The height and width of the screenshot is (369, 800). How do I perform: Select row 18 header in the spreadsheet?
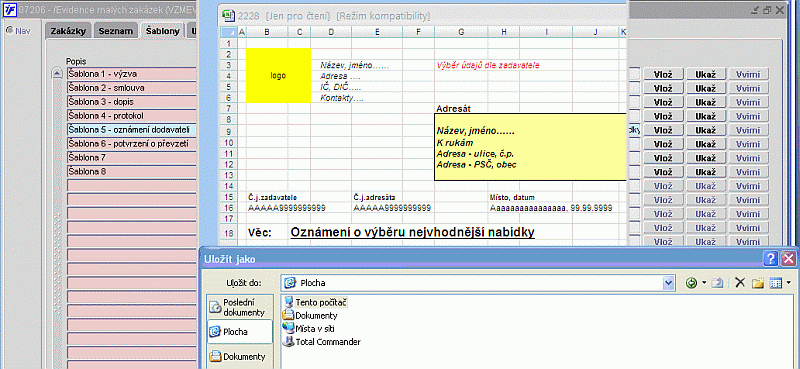pyautogui.click(x=229, y=233)
